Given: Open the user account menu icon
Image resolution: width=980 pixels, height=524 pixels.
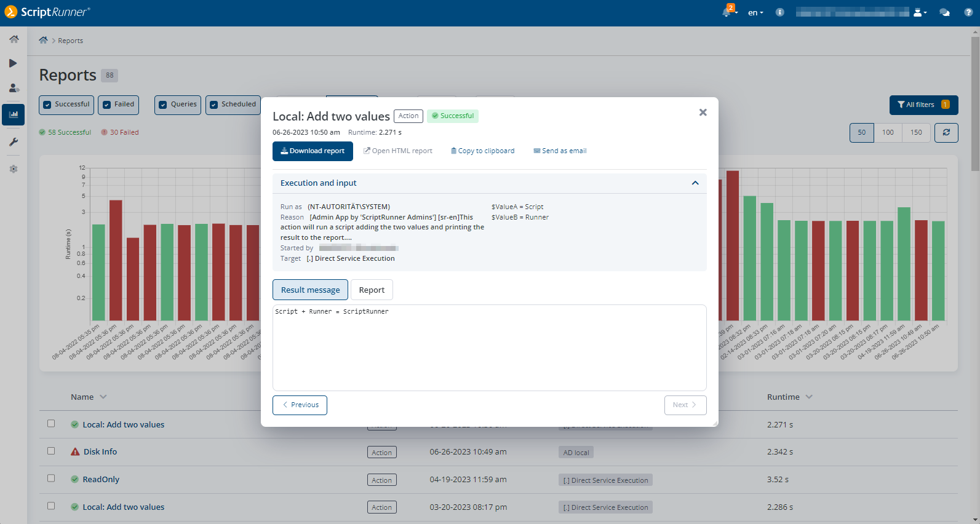Looking at the screenshot, I should tap(920, 12).
